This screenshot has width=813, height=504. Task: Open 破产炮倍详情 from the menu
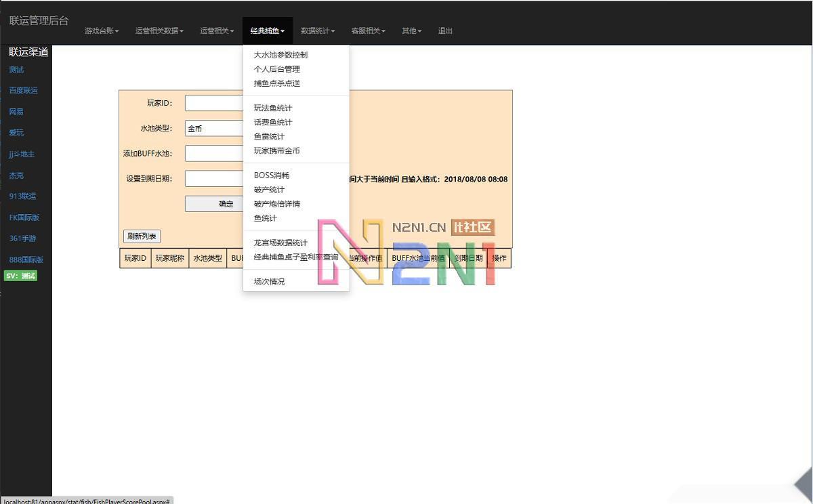276,203
